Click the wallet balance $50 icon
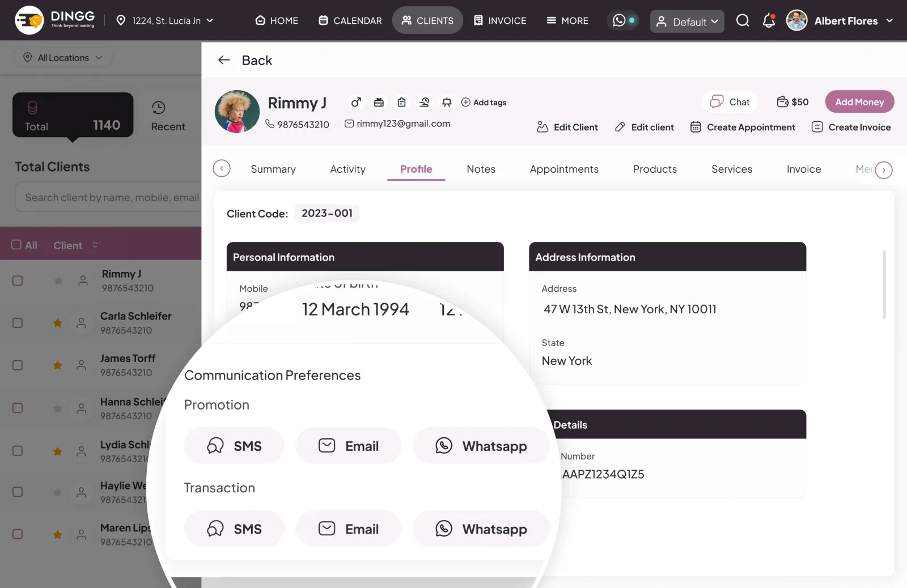The height and width of the screenshot is (588, 907). (x=782, y=102)
